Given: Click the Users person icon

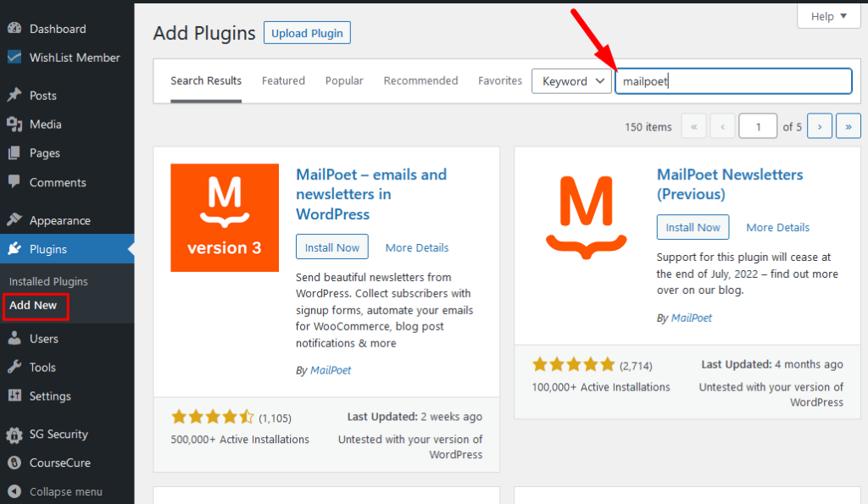Looking at the screenshot, I should click(14, 338).
